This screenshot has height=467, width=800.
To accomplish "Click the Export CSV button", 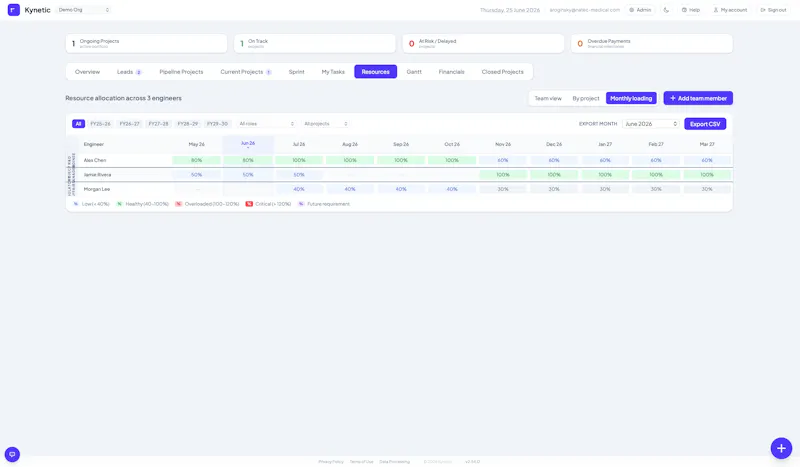I will coord(705,124).
